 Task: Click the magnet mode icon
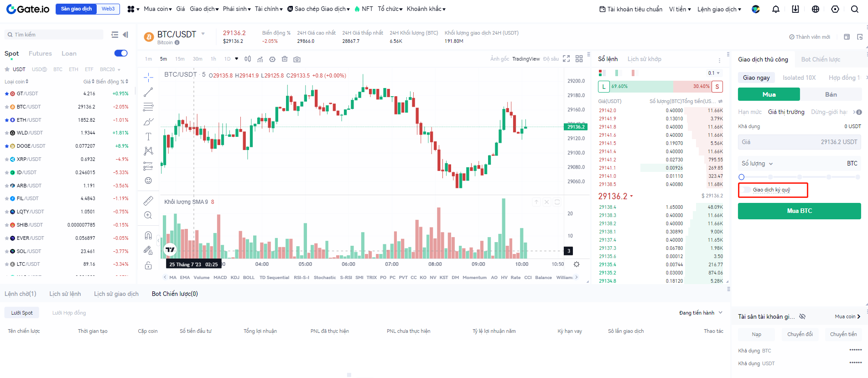pos(148,235)
